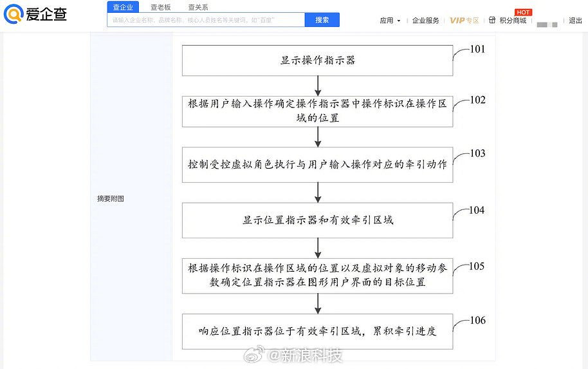588x369 pixels.
Task: Switch to the 查老板 tab
Action: 160,7
